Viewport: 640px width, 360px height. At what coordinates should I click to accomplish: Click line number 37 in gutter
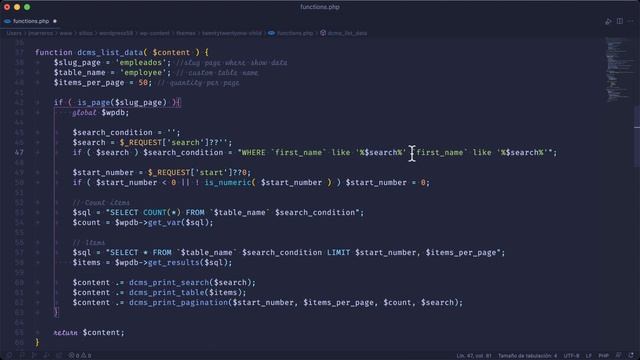[19, 53]
